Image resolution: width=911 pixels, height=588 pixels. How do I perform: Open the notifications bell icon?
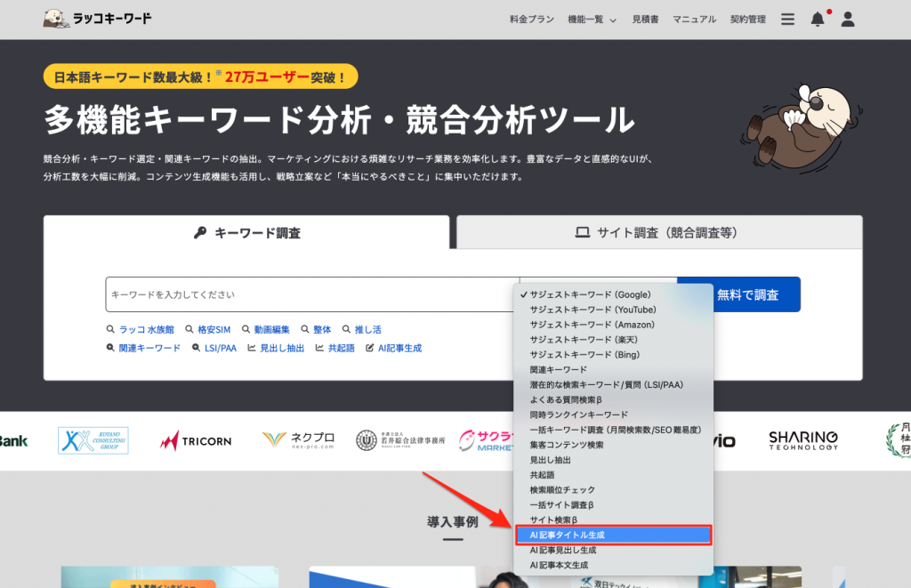(x=817, y=19)
